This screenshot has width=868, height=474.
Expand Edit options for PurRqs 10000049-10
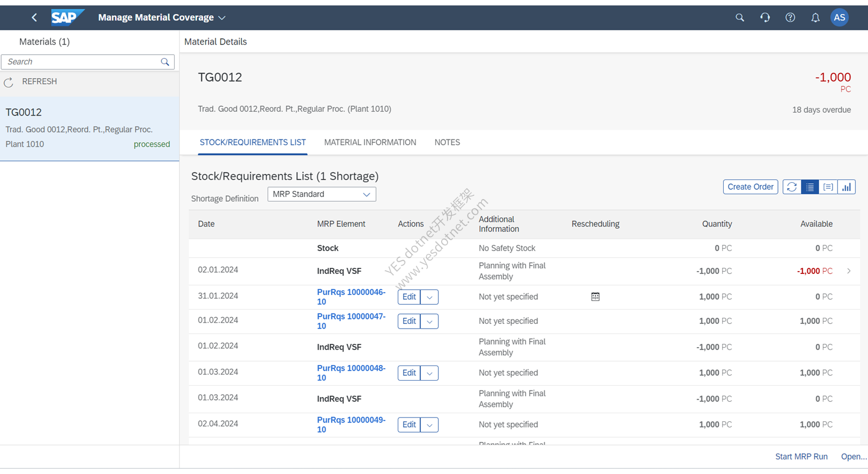click(429, 425)
